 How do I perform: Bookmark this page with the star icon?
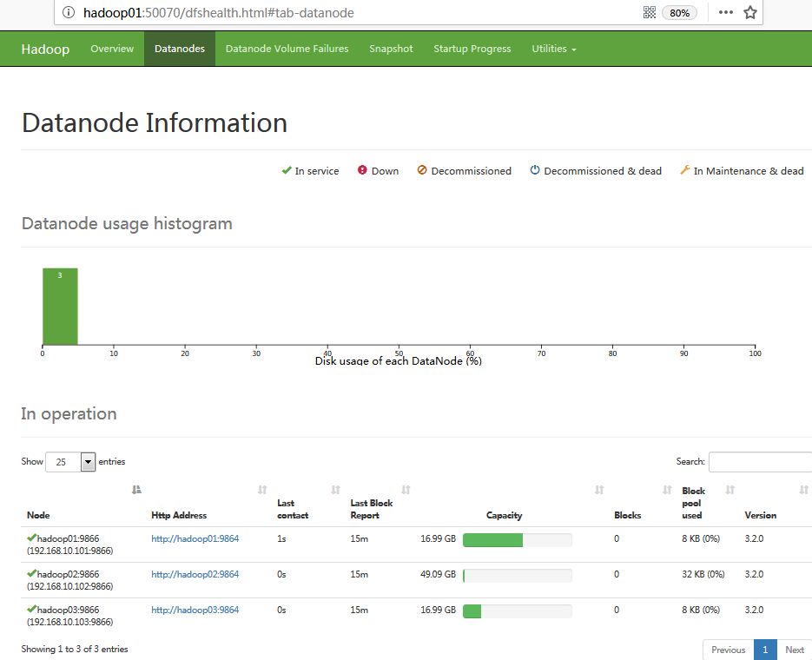750,12
